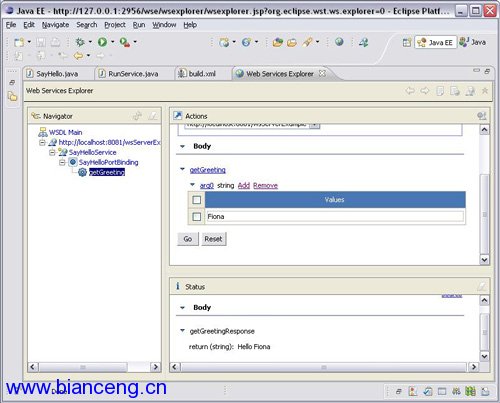Image resolution: width=500 pixels, height=403 pixels.
Task: Click the Navigator horizontal scroll-right arrow
Action: click(155, 367)
